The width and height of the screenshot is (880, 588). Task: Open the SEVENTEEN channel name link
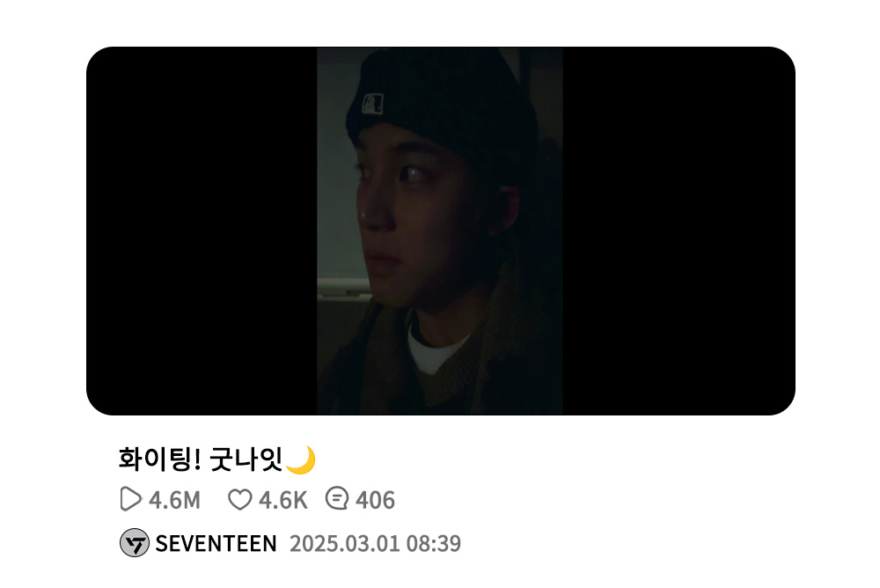click(x=216, y=544)
